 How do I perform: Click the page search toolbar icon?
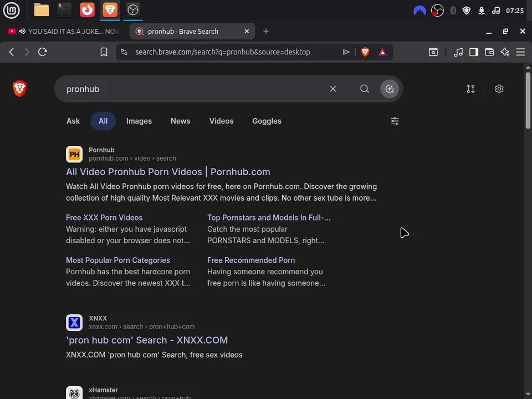[x=433, y=52]
